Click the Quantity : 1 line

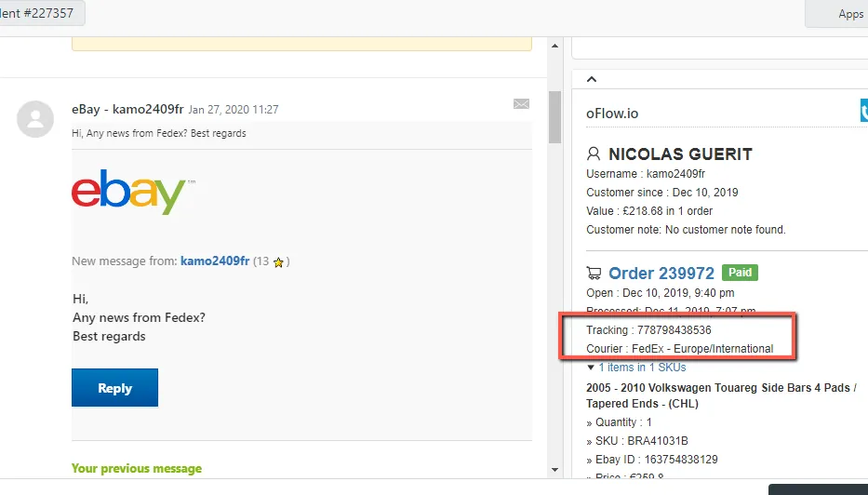click(619, 422)
